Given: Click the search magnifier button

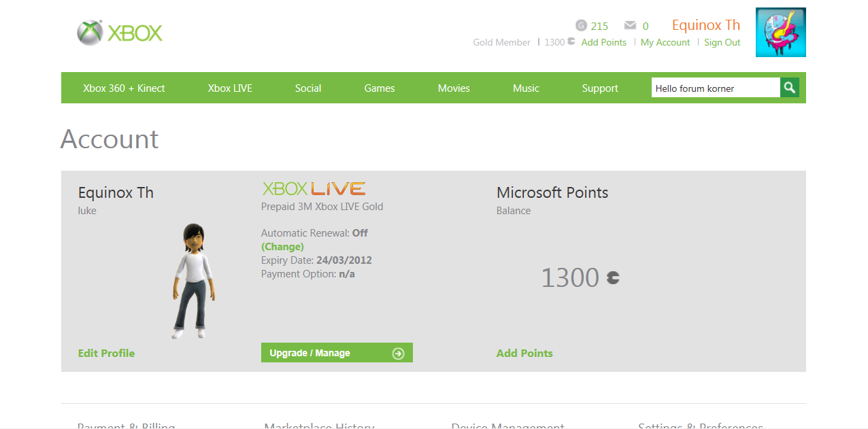Looking at the screenshot, I should pos(790,88).
